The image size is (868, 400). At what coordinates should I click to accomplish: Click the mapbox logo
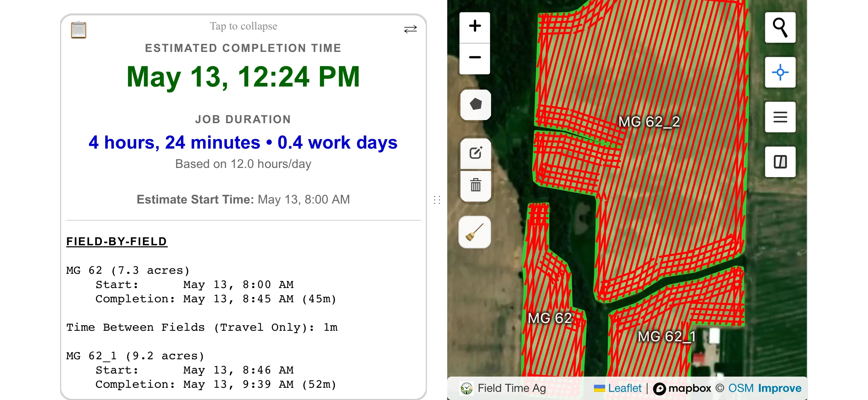click(682, 388)
